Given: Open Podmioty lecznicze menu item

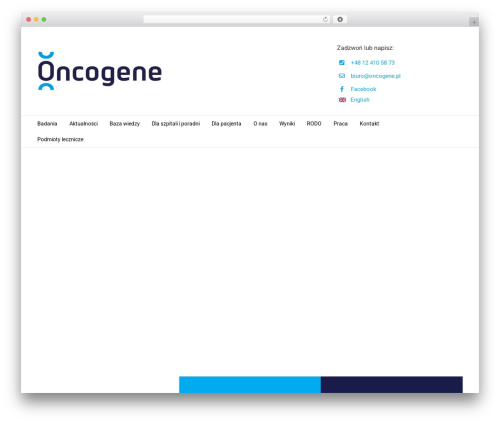Looking at the screenshot, I should click(60, 139).
